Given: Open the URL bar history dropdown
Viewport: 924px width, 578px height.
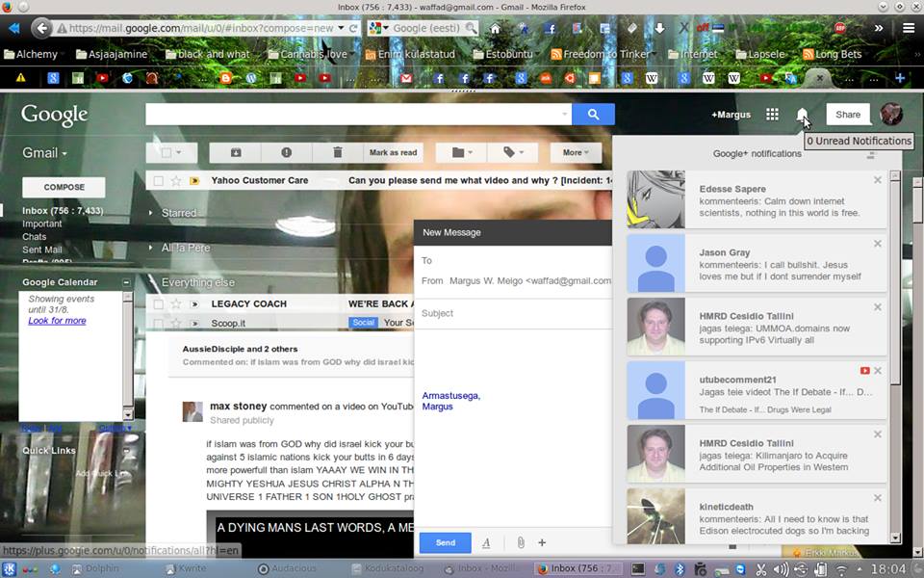Looking at the screenshot, I should point(341,28).
